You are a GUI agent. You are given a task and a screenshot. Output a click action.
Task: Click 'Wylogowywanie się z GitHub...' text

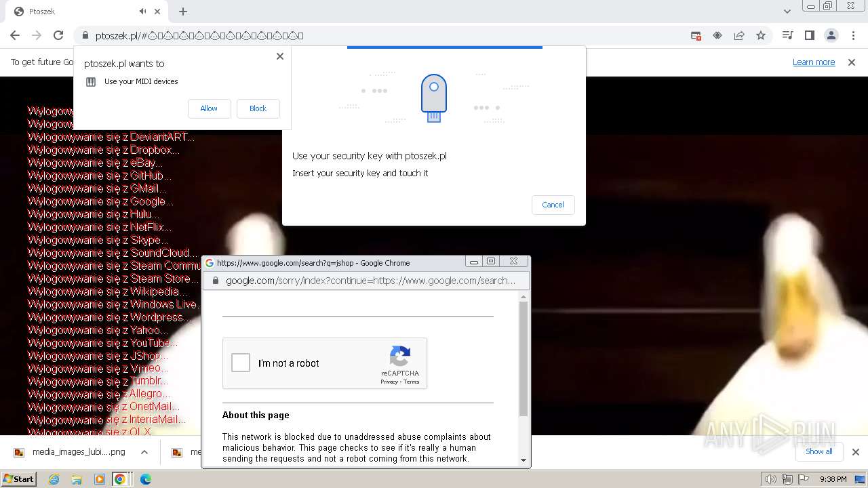[100, 176]
